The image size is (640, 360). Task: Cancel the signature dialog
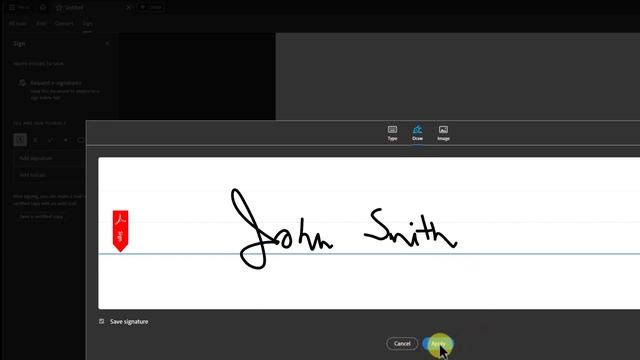(x=402, y=344)
